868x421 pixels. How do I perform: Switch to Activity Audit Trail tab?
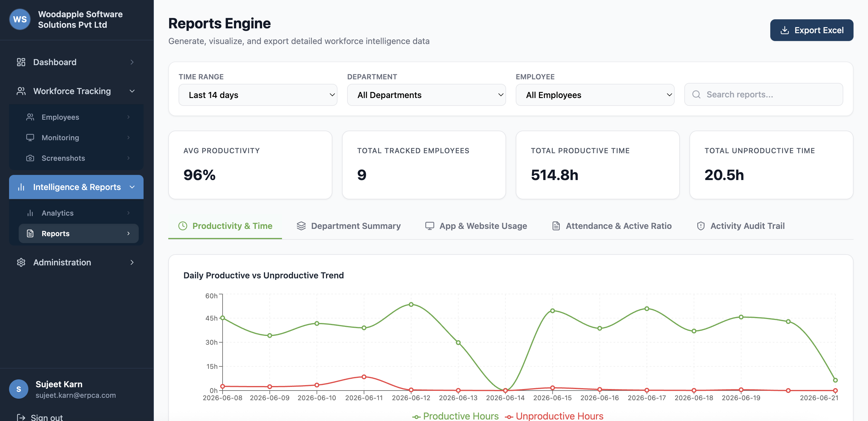click(x=740, y=226)
